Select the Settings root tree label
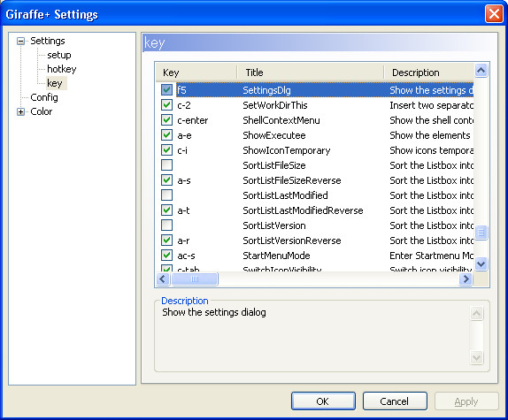This screenshot has height=420, width=508. (48, 41)
